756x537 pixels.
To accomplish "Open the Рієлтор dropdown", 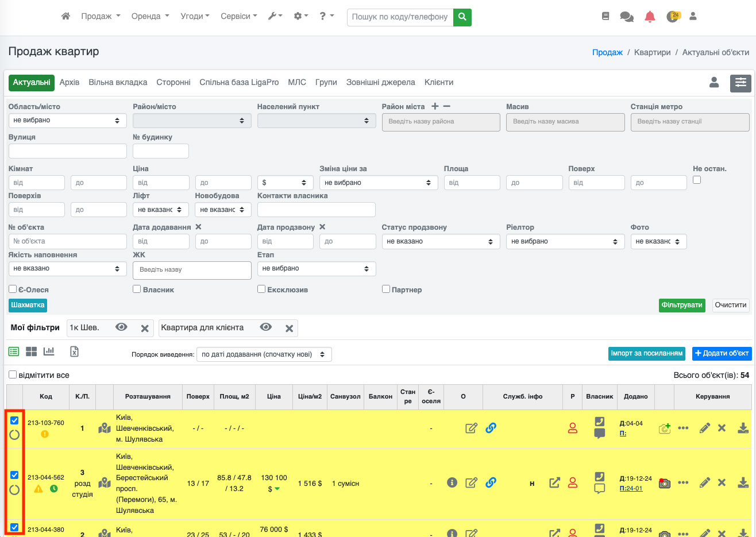I will [565, 242].
